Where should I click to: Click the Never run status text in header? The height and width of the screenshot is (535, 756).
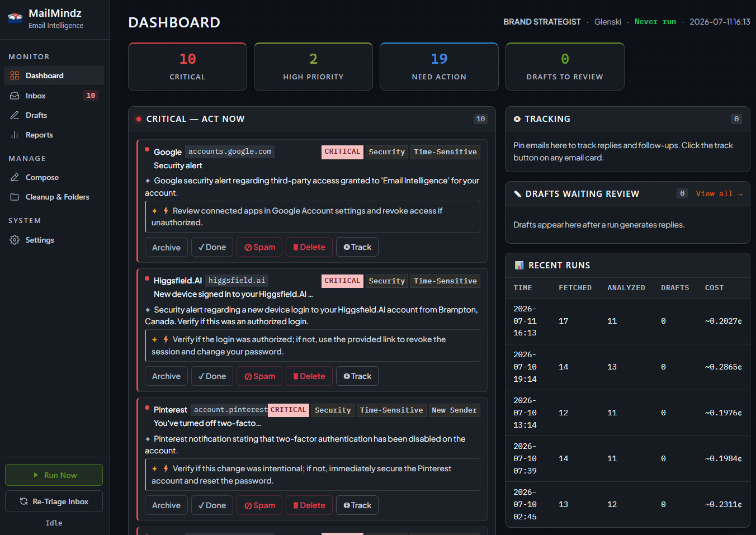click(x=655, y=22)
